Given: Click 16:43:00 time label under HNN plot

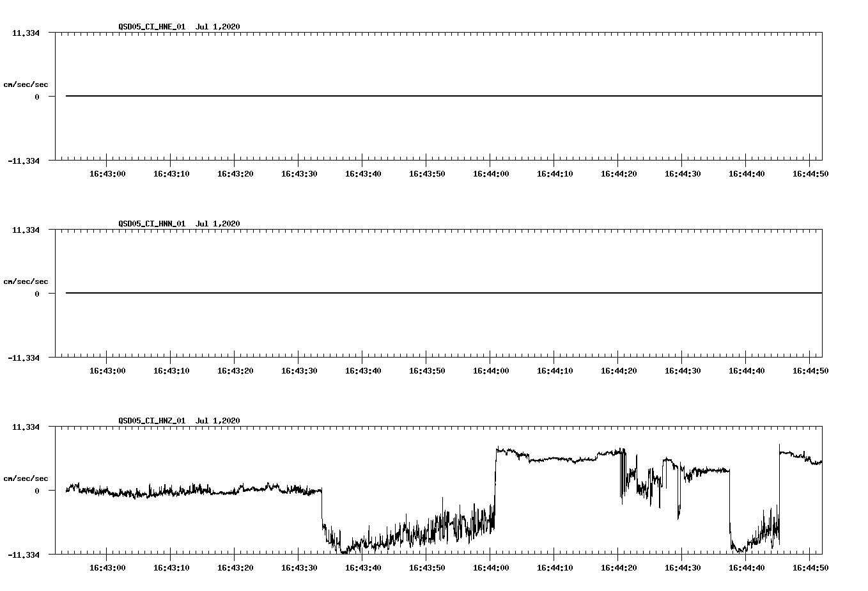Looking at the screenshot, I should point(107,371).
